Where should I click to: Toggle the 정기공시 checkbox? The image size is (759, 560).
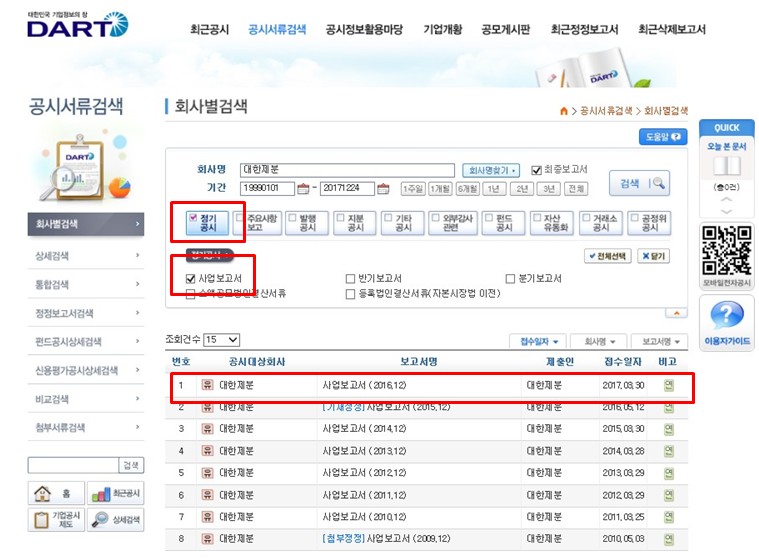tap(193, 217)
